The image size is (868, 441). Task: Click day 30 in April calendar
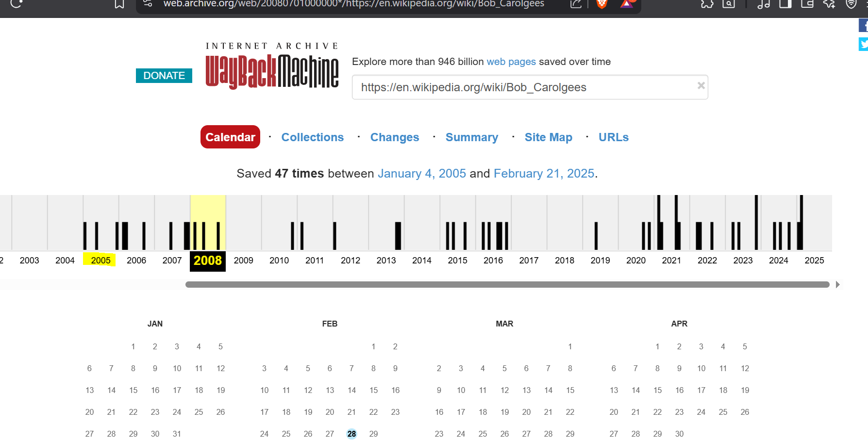click(x=679, y=434)
